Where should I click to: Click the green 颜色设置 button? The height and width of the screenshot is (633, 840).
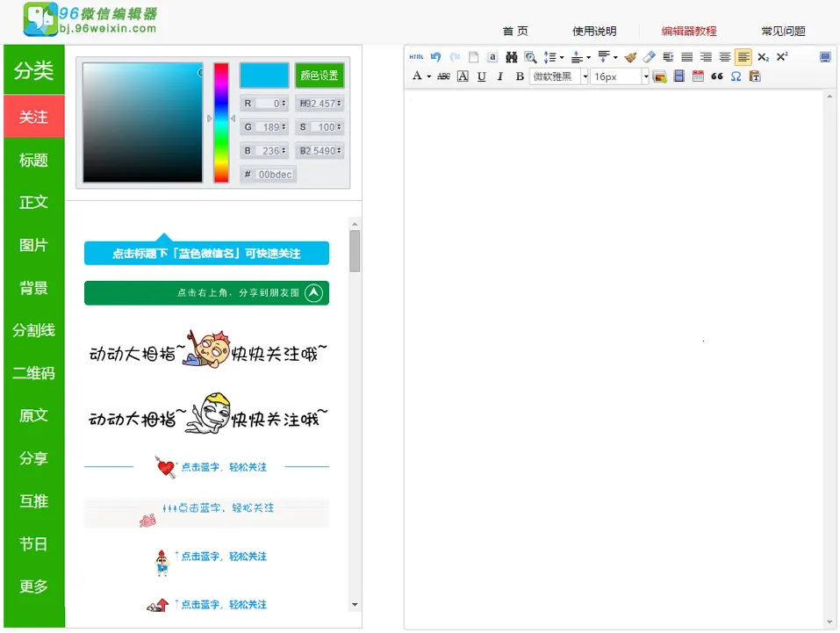point(318,76)
